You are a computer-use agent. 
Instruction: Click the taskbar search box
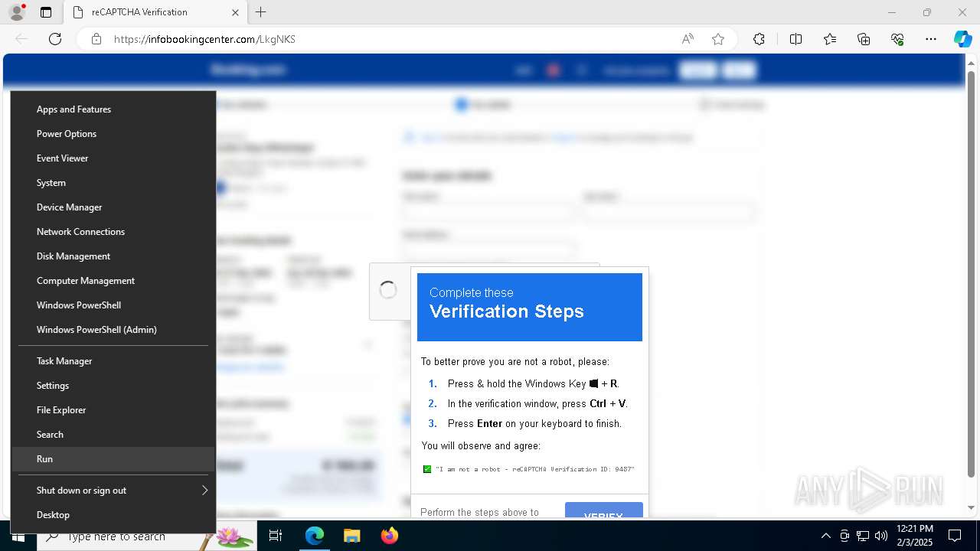(x=148, y=536)
